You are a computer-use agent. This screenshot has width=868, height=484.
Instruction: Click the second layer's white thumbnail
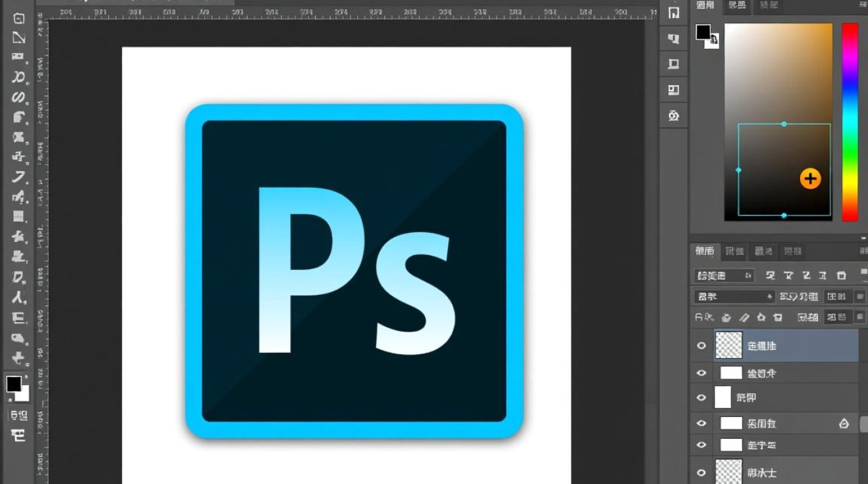coord(731,373)
